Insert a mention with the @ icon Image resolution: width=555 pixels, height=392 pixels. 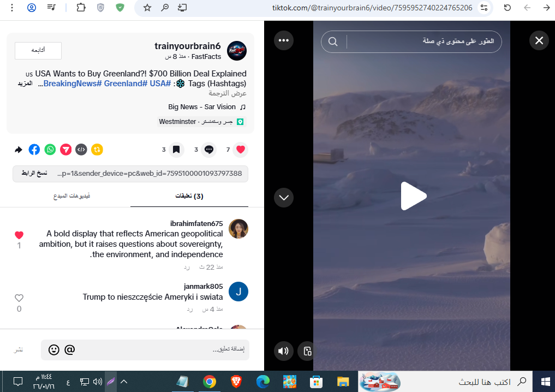(69, 350)
